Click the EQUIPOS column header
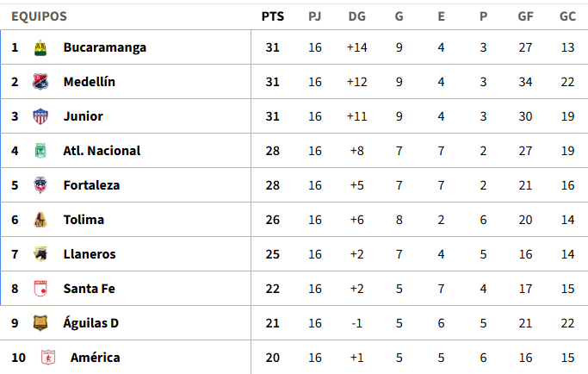The height and width of the screenshot is (374, 588). pos(39,16)
